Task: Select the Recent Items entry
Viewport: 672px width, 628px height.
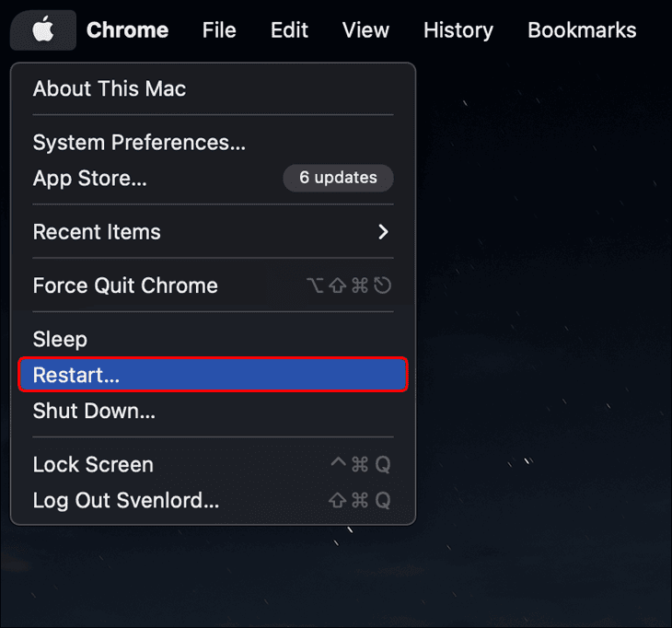Action: [97, 232]
